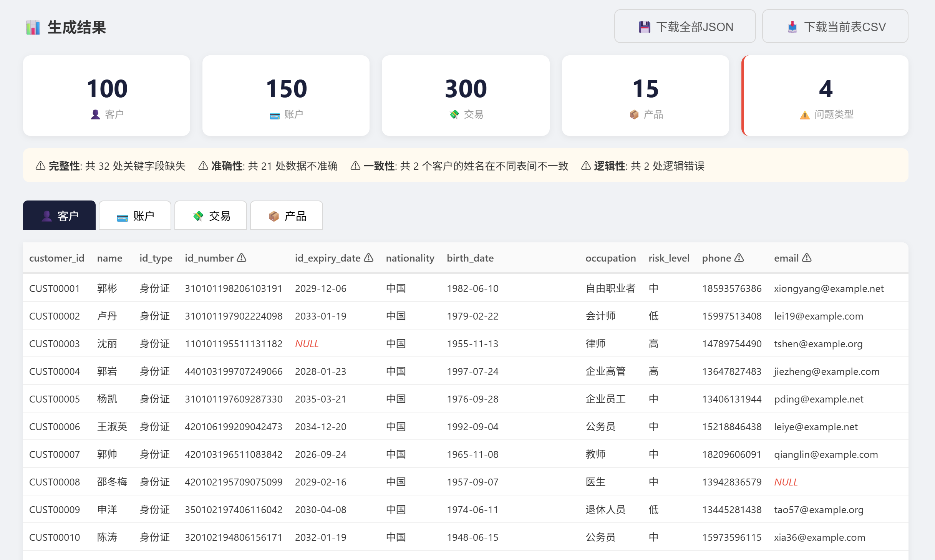Click the email xiongyang@example.net
This screenshot has width=935, height=560.
pyautogui.click(x=829, y=288)
